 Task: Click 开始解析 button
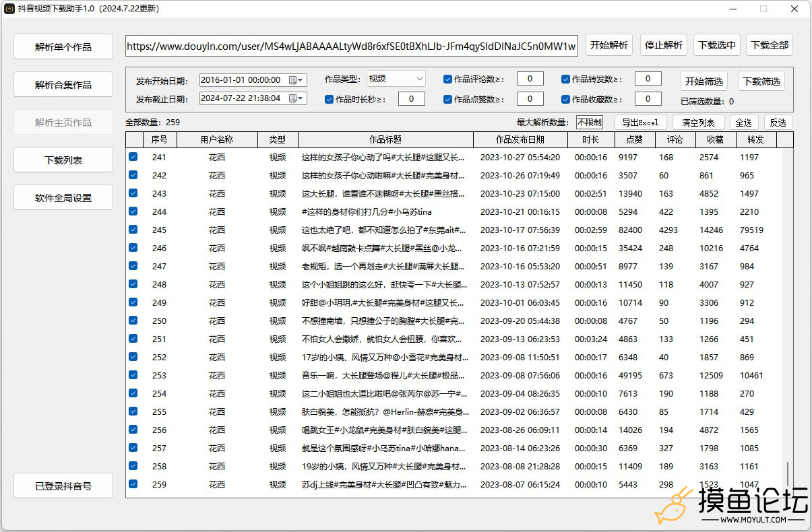(608, 45)
